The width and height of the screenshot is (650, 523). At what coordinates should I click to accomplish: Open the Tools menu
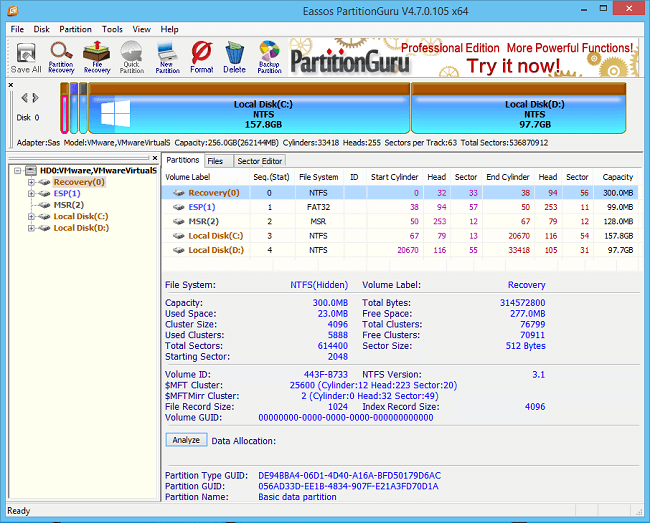point(112,29)
